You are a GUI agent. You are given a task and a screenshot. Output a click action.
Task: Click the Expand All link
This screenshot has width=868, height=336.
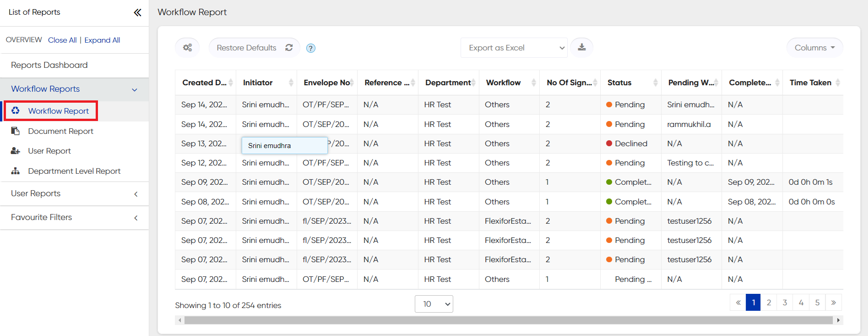point(102,40)
